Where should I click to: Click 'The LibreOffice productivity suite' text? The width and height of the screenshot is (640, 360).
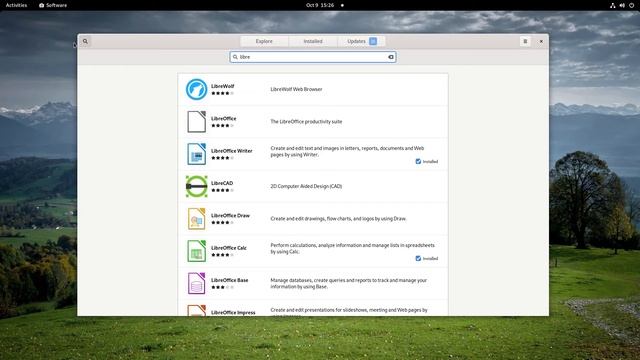[x=306, y=122]
